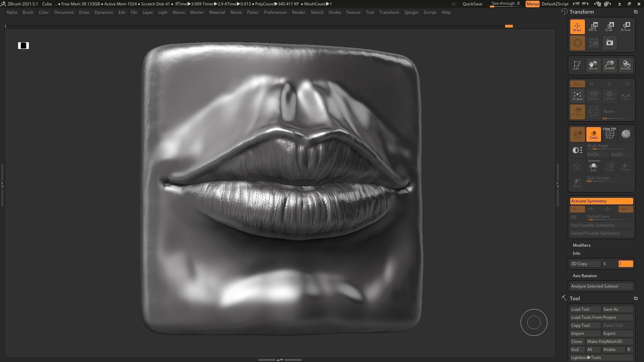Screen dimensions: 644x362
Task: Toggle >X< symmetry axis
Action: (x=577, y=209)
